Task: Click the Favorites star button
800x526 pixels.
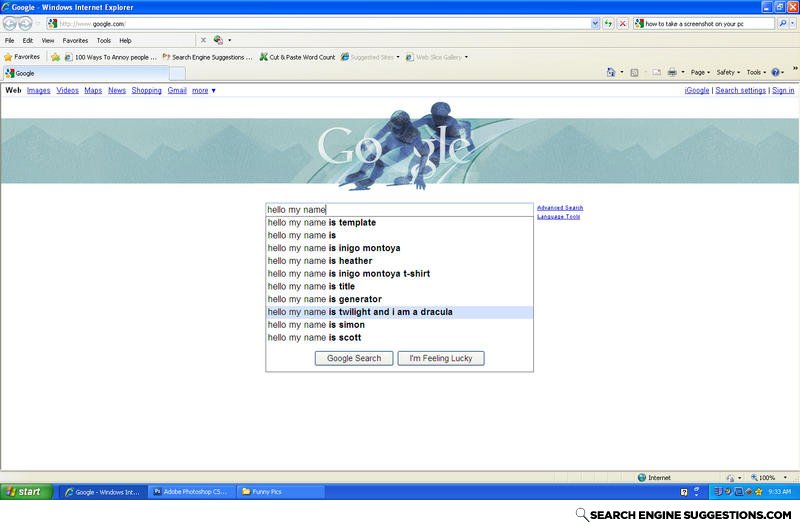Action: pos(22,57)
